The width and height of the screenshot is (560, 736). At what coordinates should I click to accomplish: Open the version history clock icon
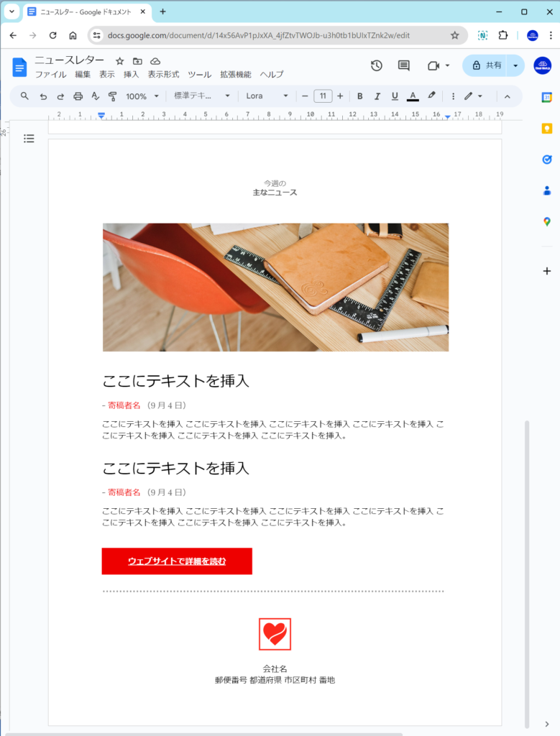[377, 65]
